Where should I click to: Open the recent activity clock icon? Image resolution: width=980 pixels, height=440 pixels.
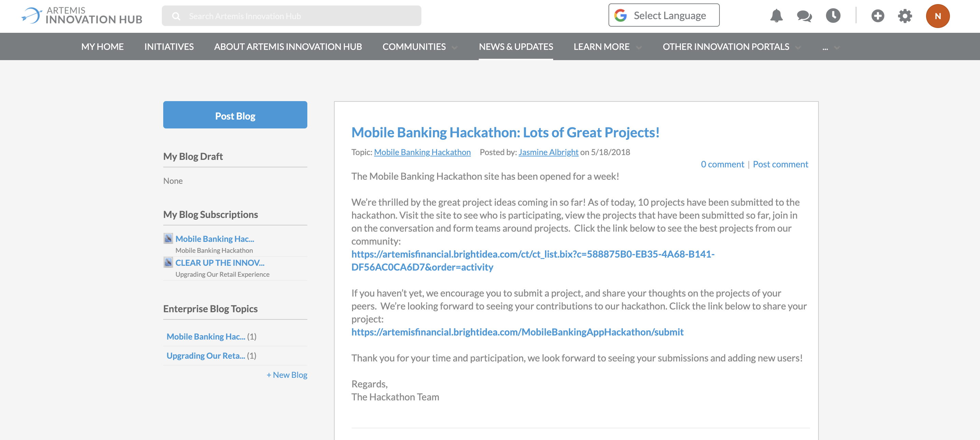coord(833,16)
